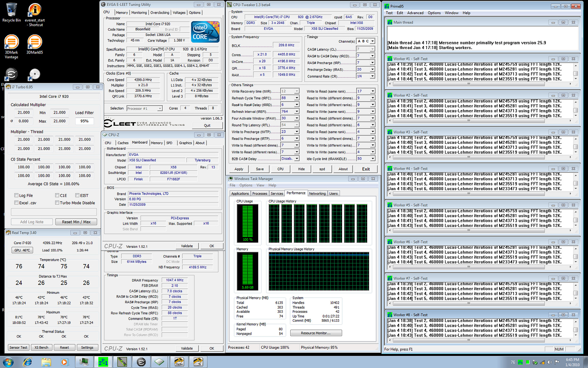Open the Overclocking tab in E-LEET
The width and height of the screenshot is (588, 368).
pyautogui.click(x=160, y=13)
